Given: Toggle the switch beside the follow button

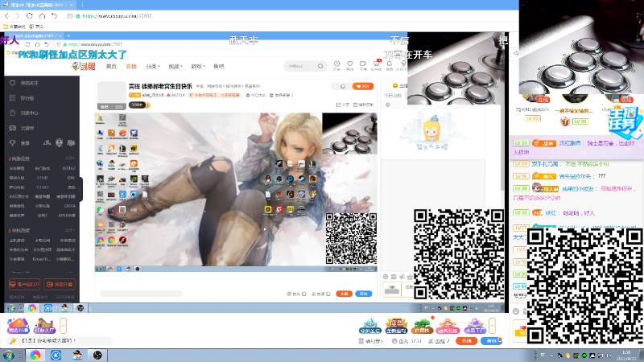Looking at the screenshot, I should (x=342, y=86).
